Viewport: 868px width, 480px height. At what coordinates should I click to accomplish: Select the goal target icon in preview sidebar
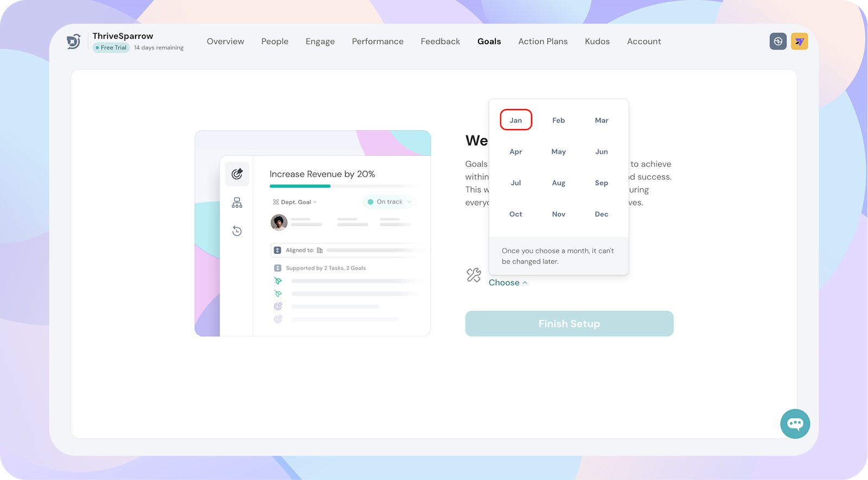pos(237,174)
